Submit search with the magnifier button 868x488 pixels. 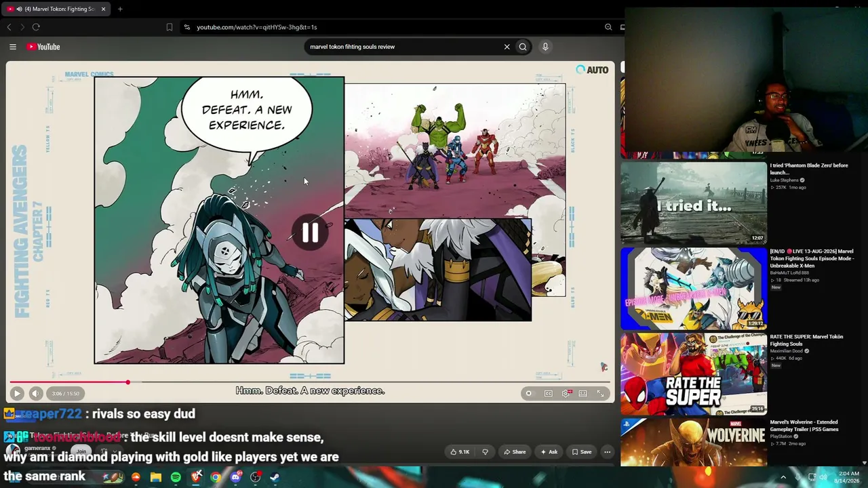(523, 47)
